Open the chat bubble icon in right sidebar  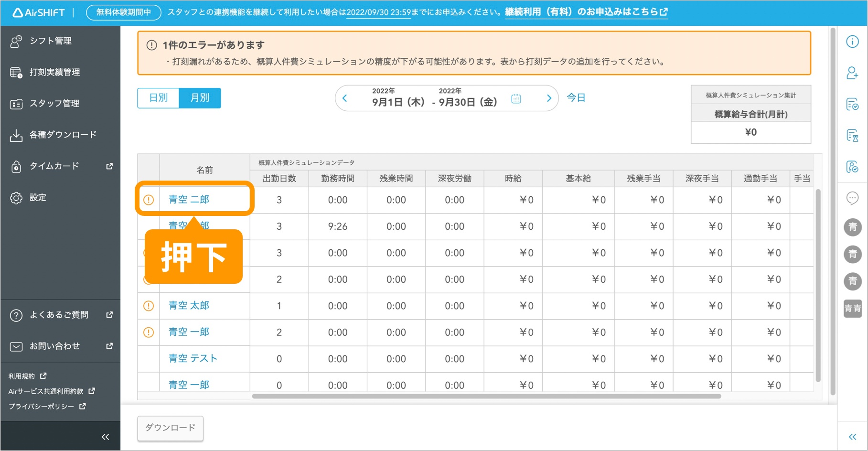852,198
